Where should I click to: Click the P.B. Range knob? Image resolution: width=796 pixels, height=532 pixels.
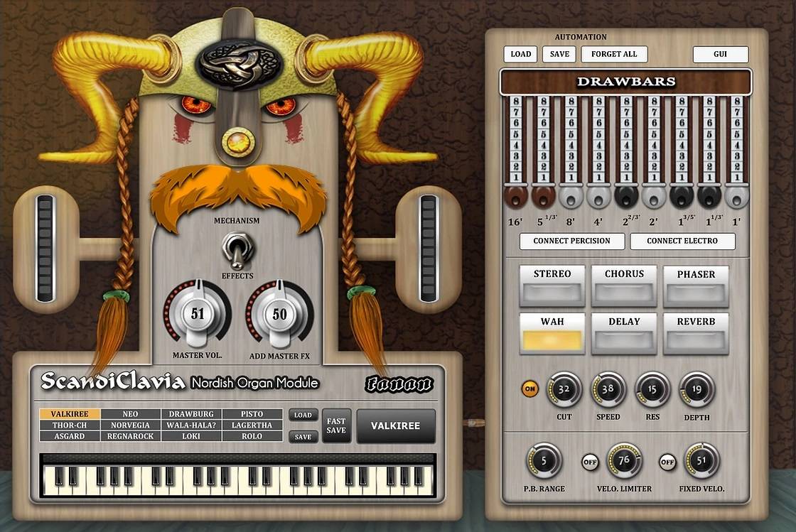click(x=544, y=460)
